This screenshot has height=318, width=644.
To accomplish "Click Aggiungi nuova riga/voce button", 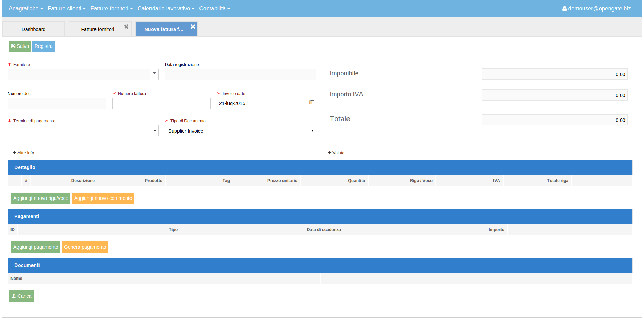I will (41, 198).
